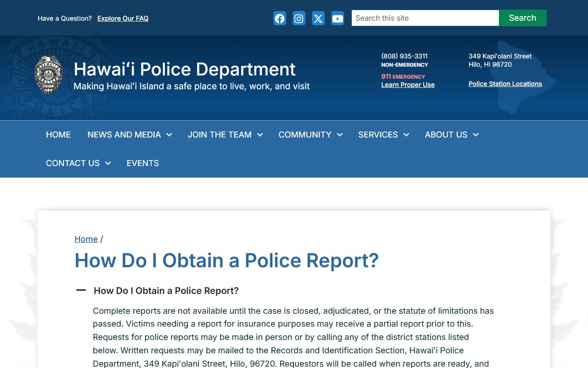
Task: Focus the 'Search this site' field
Action: [x=425, y=18]
